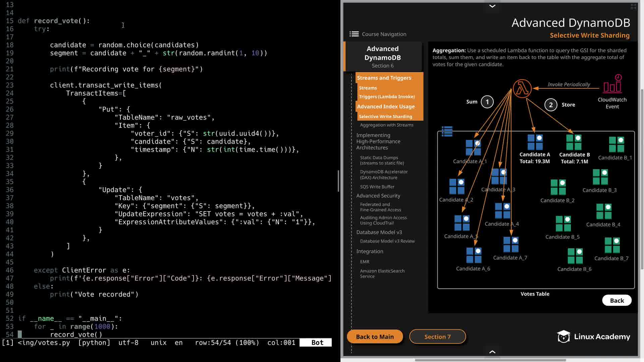Select the SQS Write Buffer lesson

click(x=377, y=187)
